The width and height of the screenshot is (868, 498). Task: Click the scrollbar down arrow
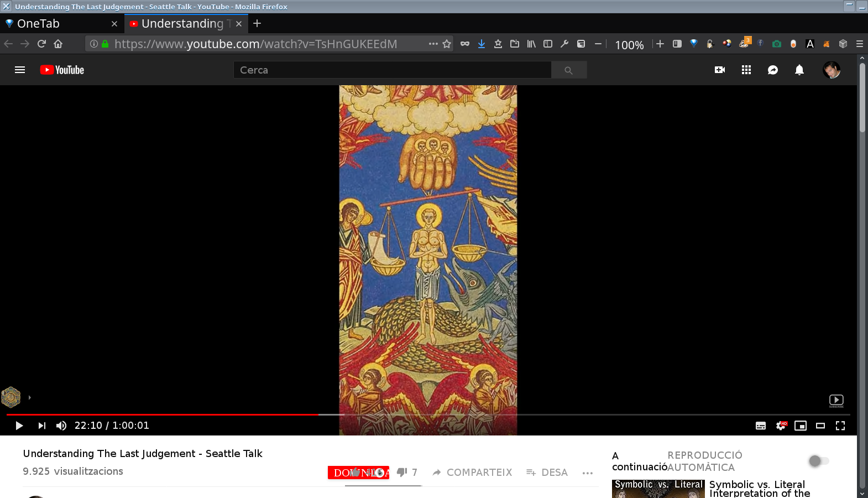pos(862,493)
